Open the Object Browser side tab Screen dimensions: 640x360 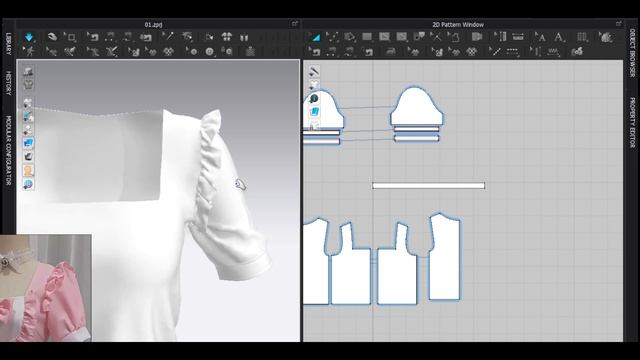632,52
